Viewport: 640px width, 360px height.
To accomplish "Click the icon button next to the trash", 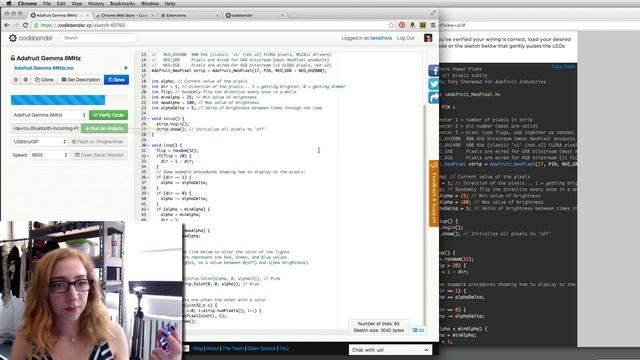I will coord(26,80).
